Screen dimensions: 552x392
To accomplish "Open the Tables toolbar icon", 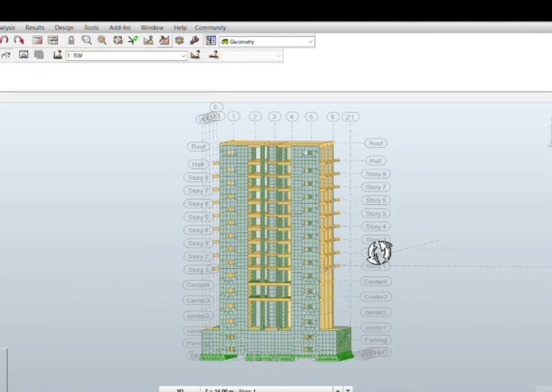I will coord(53,40).
